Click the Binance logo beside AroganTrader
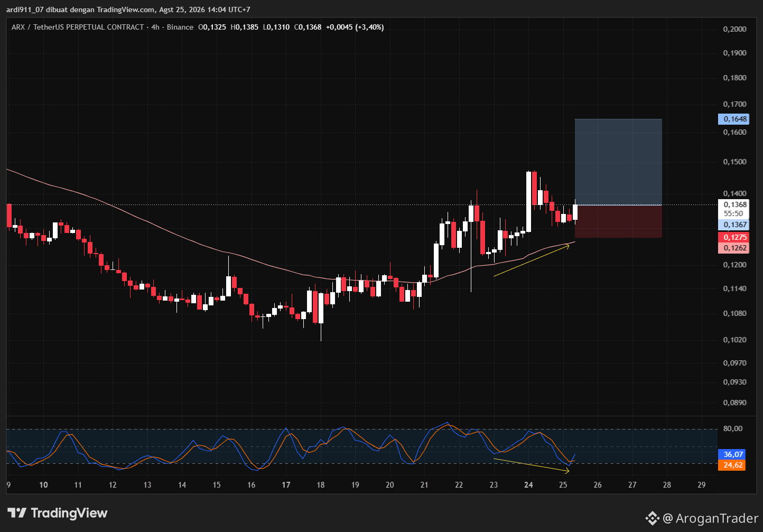Image resolution: width=763 pixels, height=532 pixels. tap(652, 518)
